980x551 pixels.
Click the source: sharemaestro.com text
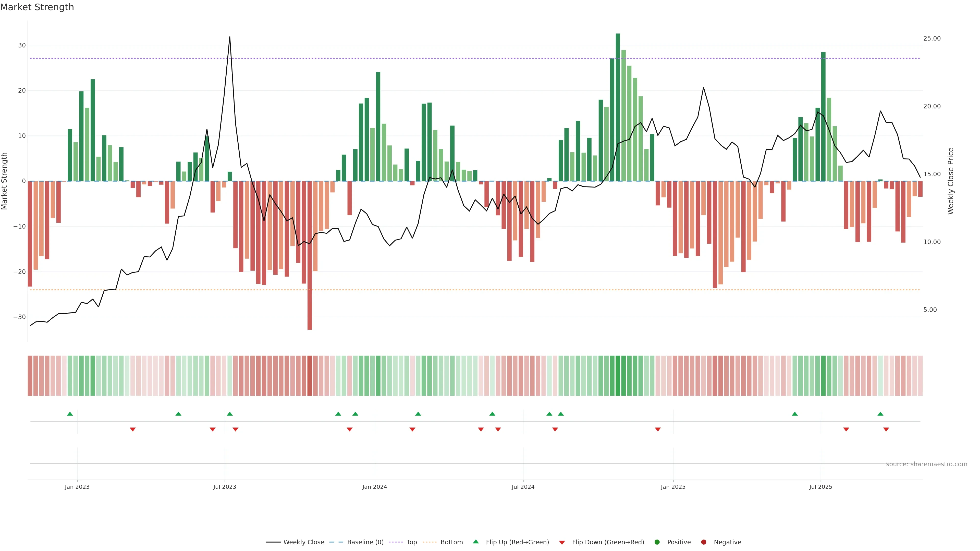926,464
